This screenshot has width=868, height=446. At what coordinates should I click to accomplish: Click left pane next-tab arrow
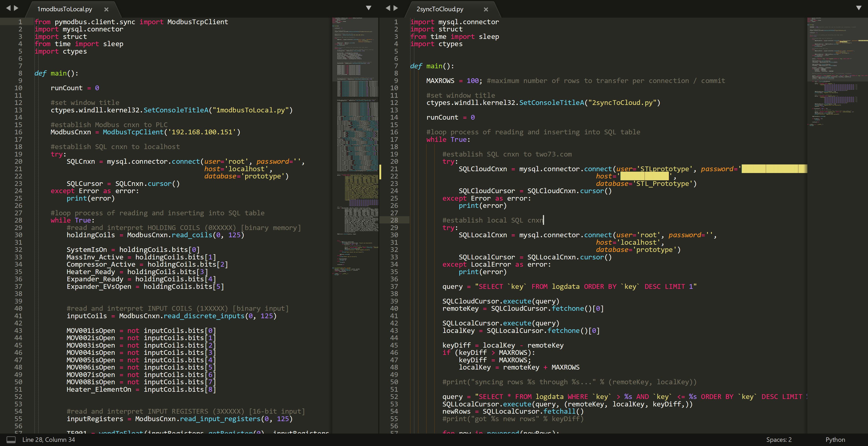click(16, 8)
